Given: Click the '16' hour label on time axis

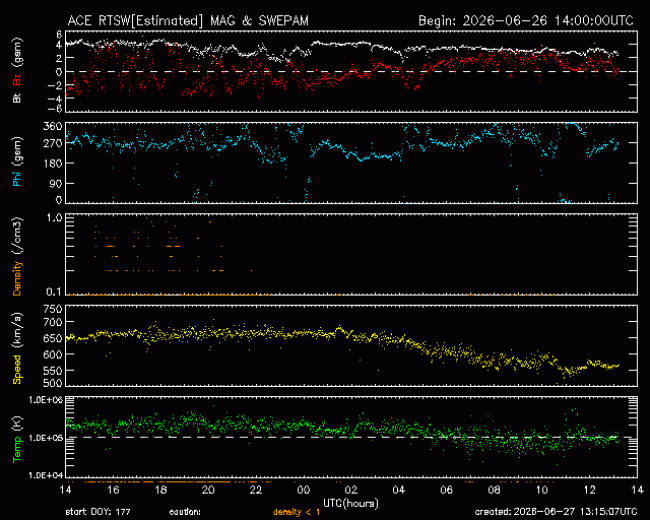Looking at the screenshot, I should click(113, 490).
